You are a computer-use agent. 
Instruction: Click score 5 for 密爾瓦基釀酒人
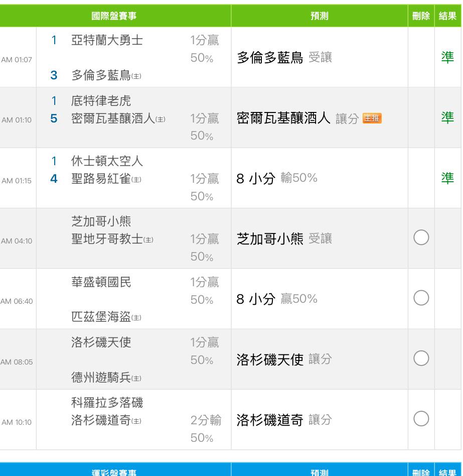[54, 118]
